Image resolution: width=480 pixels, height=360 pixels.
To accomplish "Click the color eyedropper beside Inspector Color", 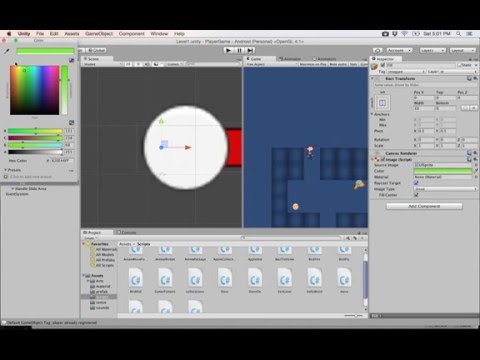I will point(476,171).
